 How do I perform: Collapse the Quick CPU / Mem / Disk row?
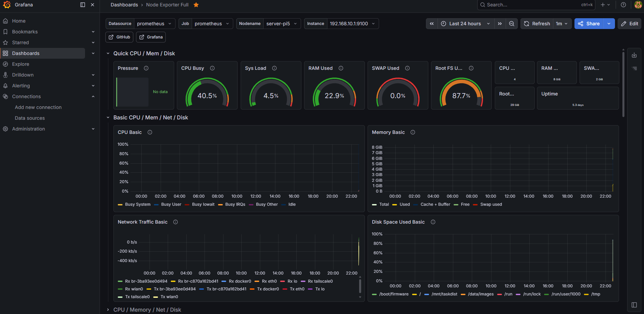(x=108, y=53)
